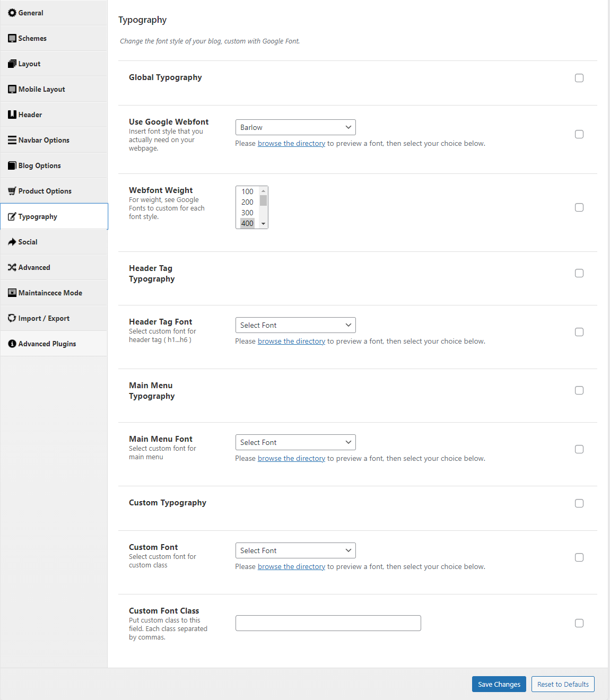The image size is (610, 700).
Task: Click Reset to Defaults button
Action: 563,684
